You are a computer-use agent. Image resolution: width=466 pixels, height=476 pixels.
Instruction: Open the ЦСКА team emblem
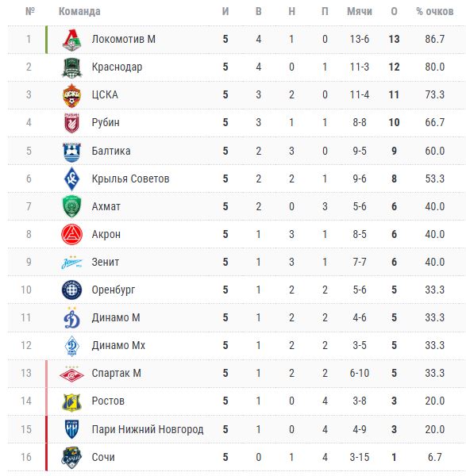point(71,95)
